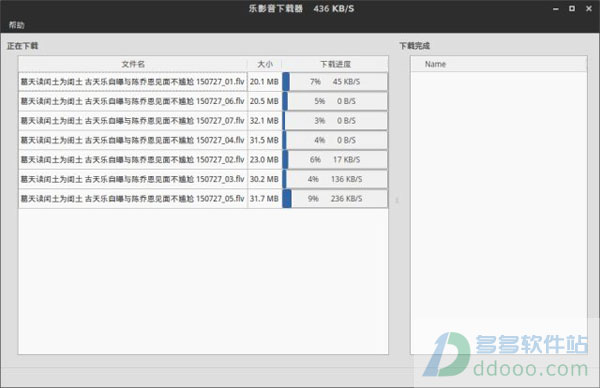600x388 pixels.
Task: Maximize the 乐影音下载器 window
Action: pyautogui.click(x=572, y=8)
